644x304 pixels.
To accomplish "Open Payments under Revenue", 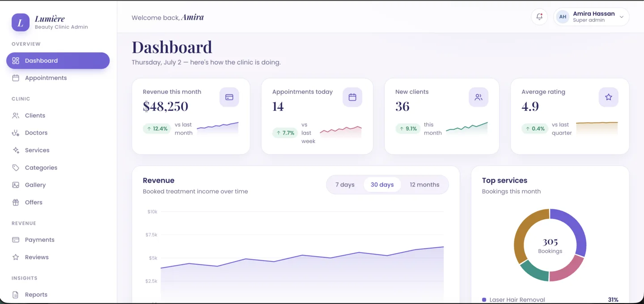I will [x=58, y=240].
